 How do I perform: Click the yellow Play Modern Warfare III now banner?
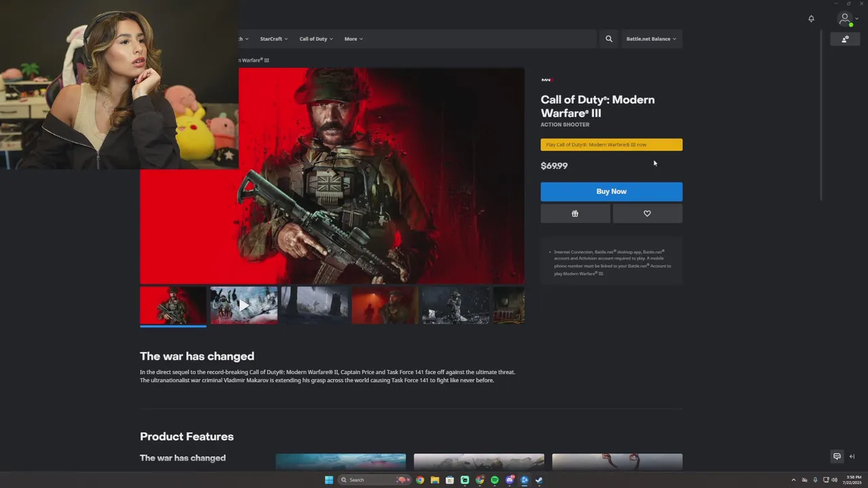612,144
